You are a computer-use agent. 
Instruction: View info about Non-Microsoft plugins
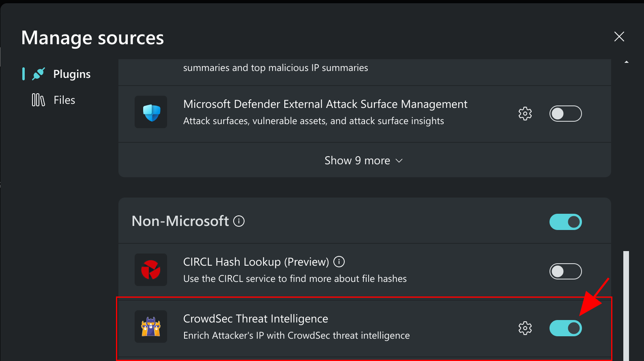[239, 221]
